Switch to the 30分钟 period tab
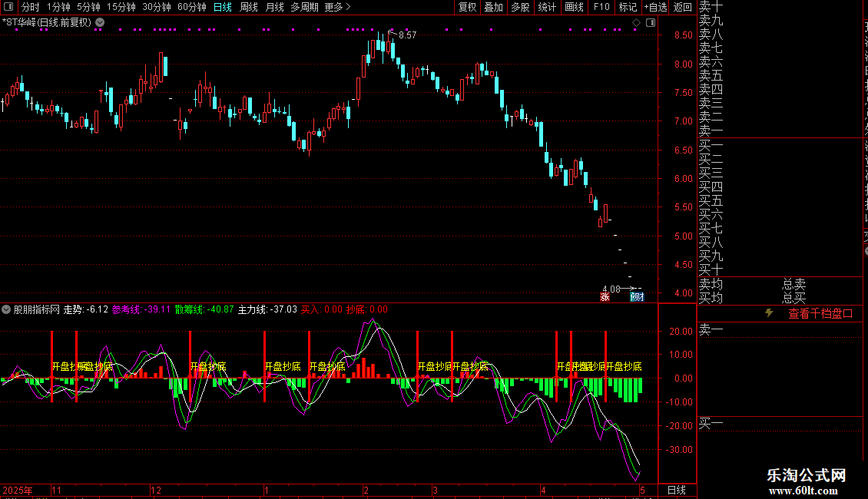The width and height of the screenshot is (868, 499). tap(157, 7)
